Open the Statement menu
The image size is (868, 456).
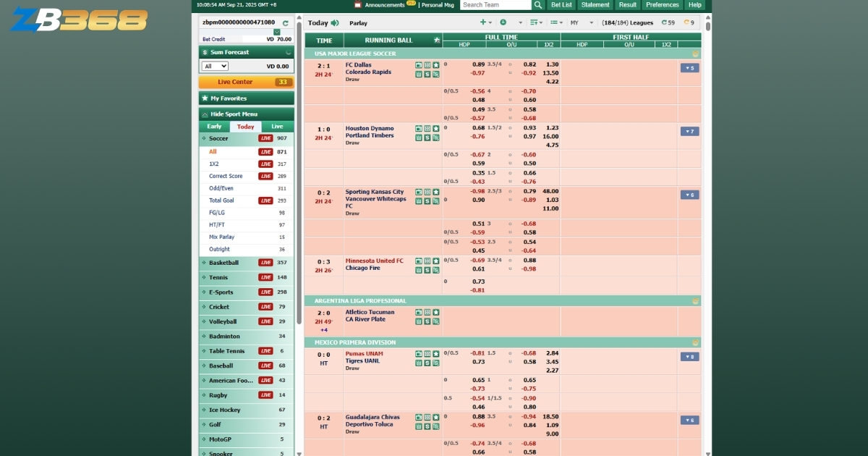point(595,5)
